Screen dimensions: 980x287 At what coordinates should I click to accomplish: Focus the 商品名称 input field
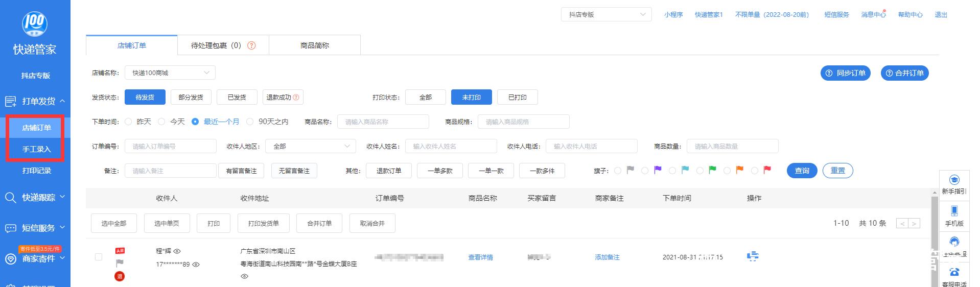tap(383, 122)
